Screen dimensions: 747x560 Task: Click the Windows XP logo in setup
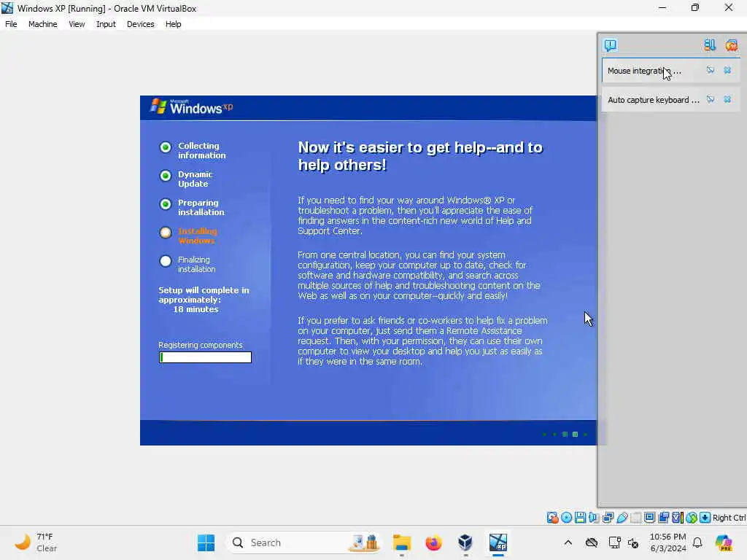tap(192, 107)
